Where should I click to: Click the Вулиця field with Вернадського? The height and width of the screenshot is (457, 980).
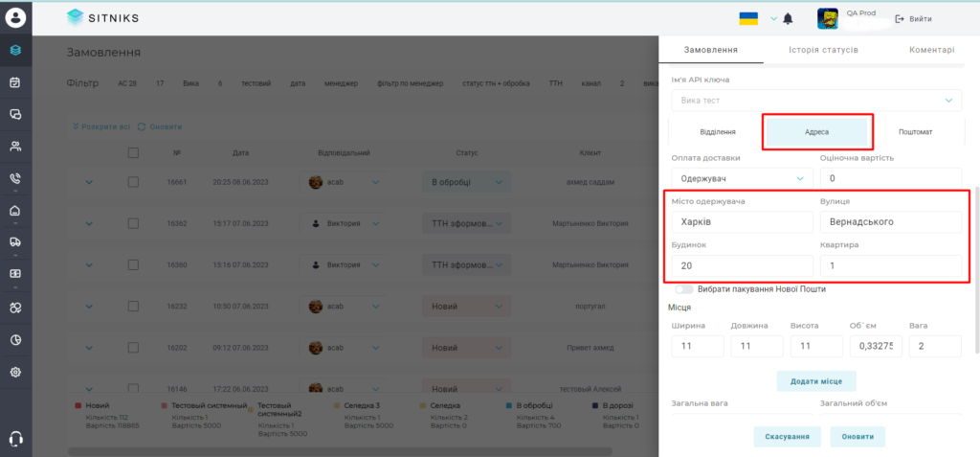pos(891,222)
